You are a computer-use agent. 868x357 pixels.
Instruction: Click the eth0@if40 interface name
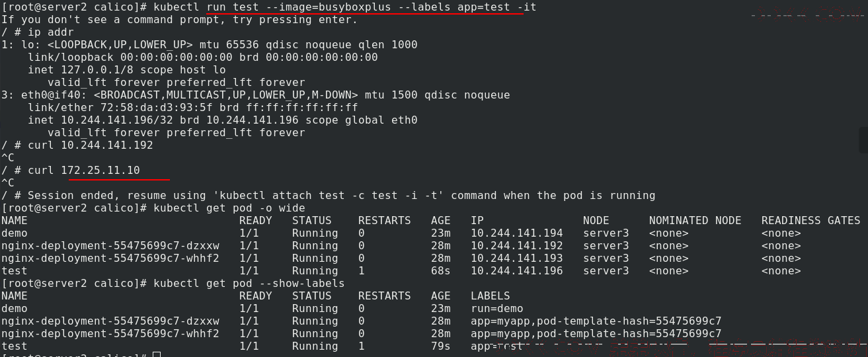(51, 95)
